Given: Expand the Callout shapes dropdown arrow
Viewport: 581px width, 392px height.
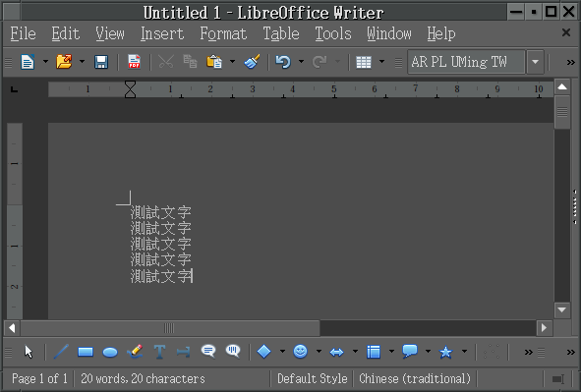Looking at the screenshot, I should point(428,352).
